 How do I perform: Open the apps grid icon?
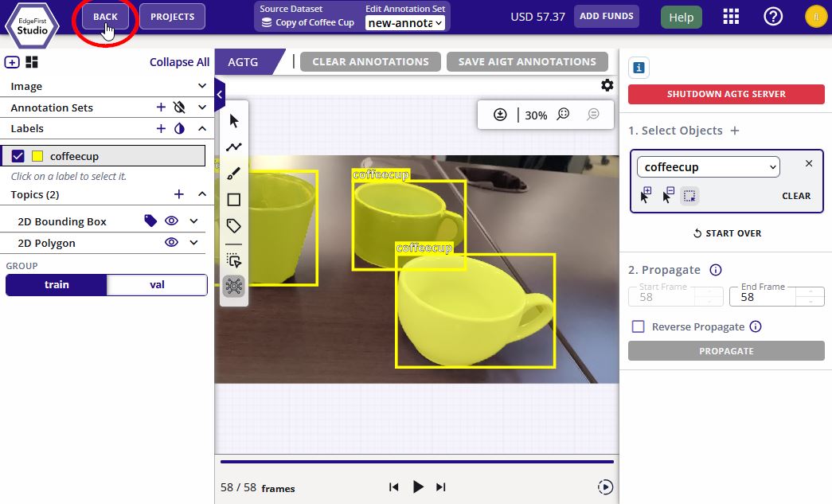731,17
